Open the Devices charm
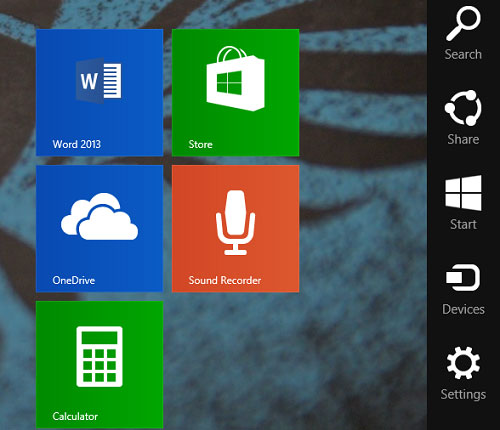 (463, 289)
